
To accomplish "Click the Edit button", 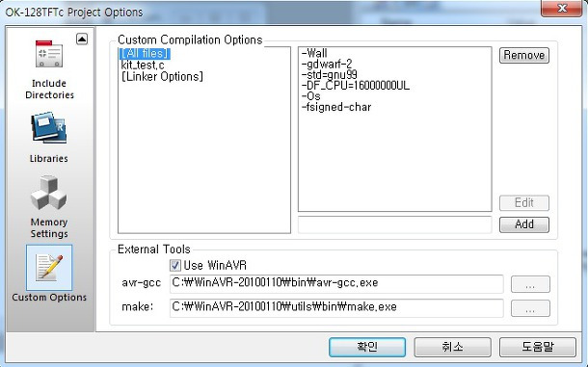I will click(523, 203).
